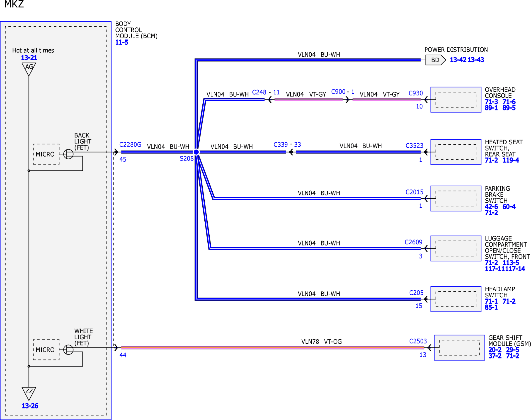Click the AG power triangle symbol

pos(29,69)
